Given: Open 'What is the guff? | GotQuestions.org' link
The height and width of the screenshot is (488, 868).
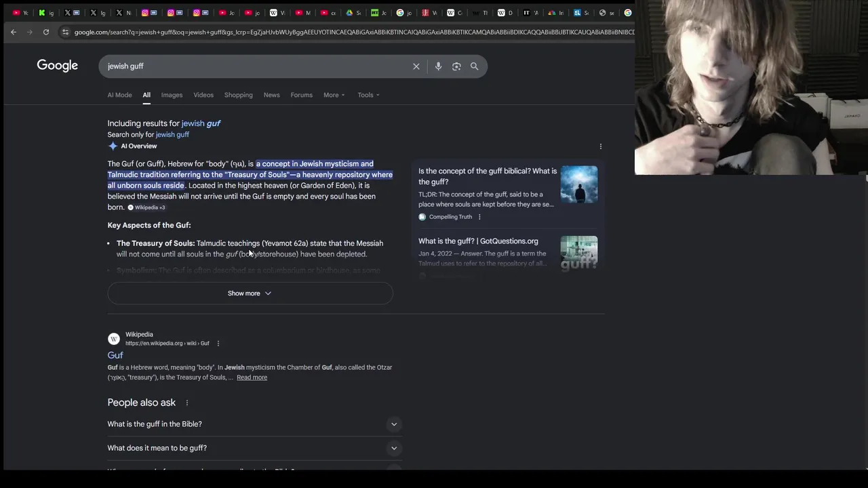Looking at the screenshot, I should tap(478, 241).
